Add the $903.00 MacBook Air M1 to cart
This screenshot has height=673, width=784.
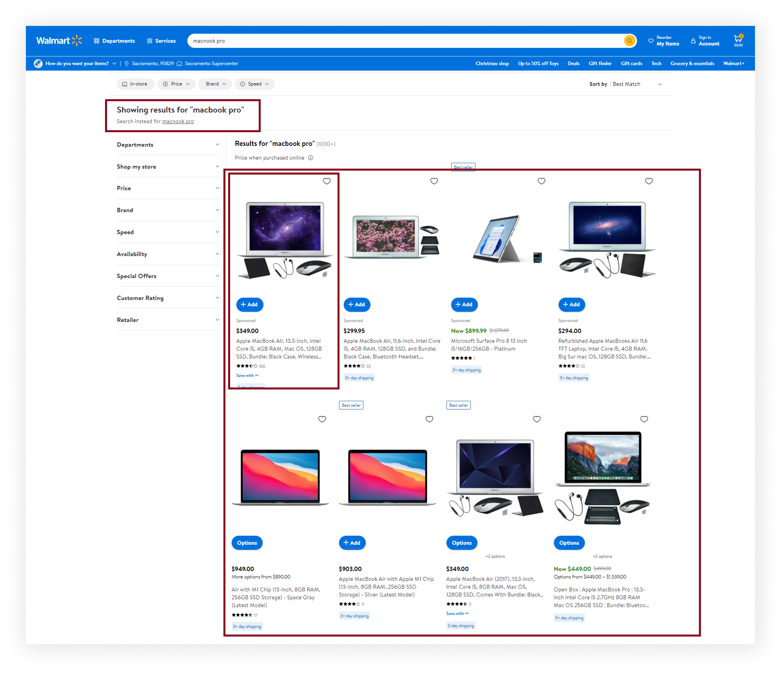pos(352,543)
